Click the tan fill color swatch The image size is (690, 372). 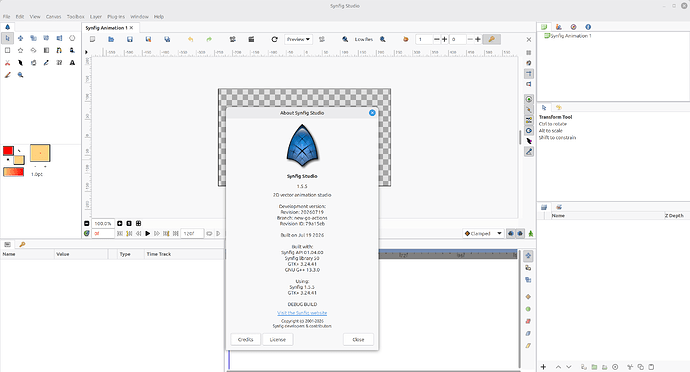(19, 160)
